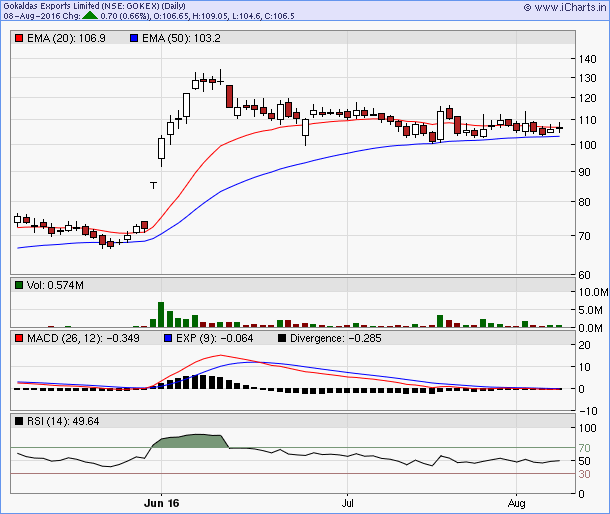The height and width of the screenshot is (514, 610).
Task: Click the red EMA (20) legend swatch
Action: point(18,38)
